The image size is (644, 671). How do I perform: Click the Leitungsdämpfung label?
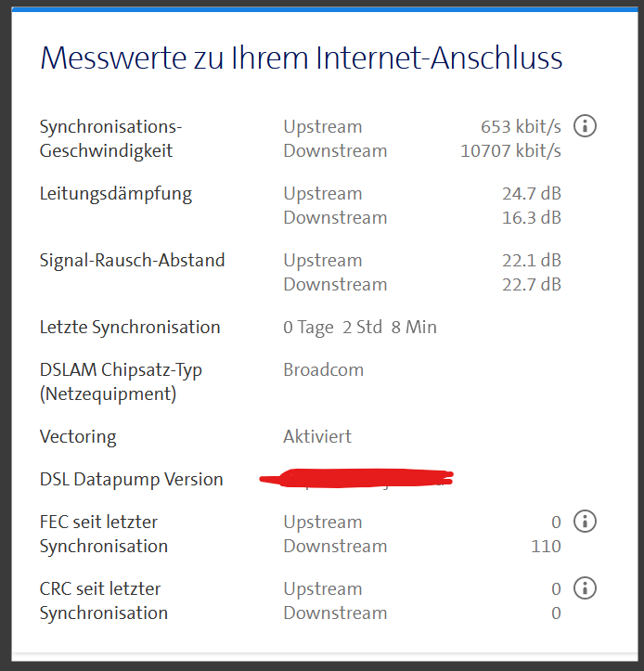point(116,194)
